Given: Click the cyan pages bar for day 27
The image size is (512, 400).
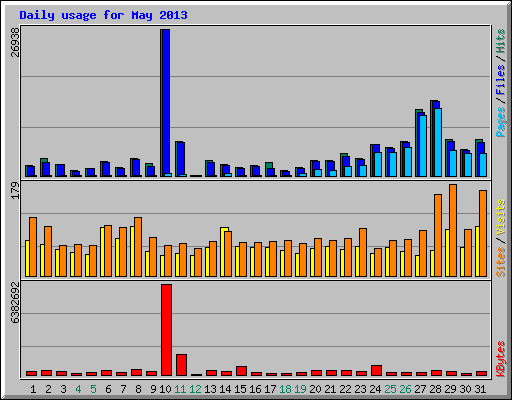Looking at the screenshot, I should [x=423, y=146].
